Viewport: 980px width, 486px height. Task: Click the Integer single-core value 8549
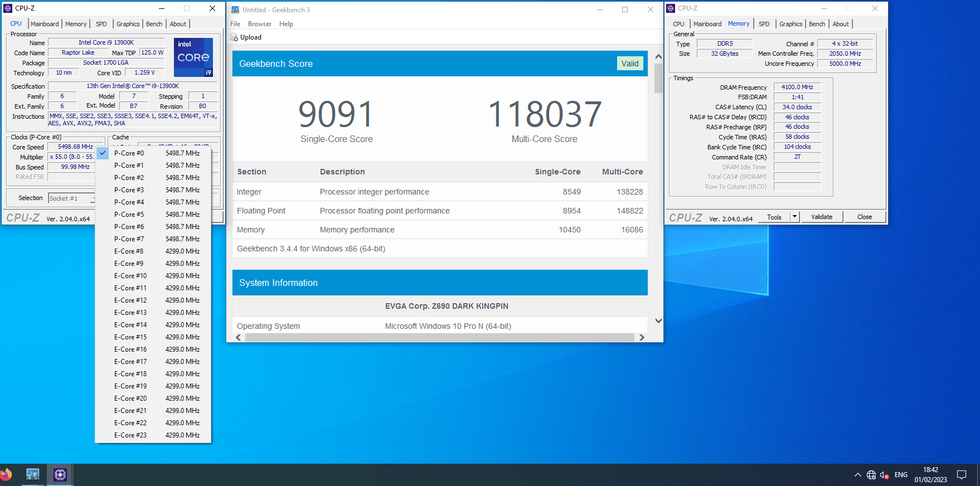point(572,192)
